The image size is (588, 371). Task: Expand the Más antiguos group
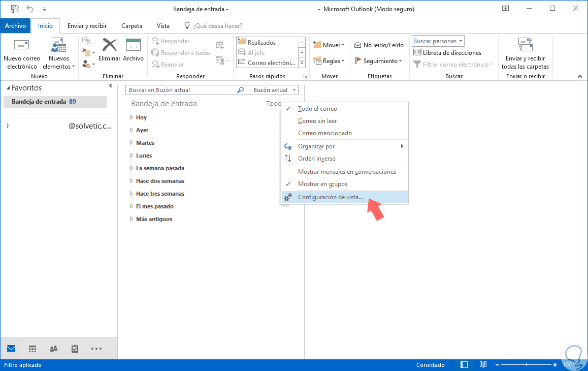(132, 219)
